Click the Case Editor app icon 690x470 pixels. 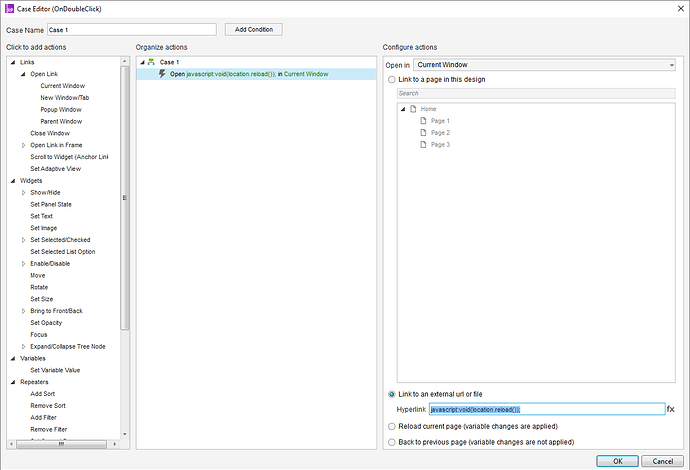(x=8, y=9)
